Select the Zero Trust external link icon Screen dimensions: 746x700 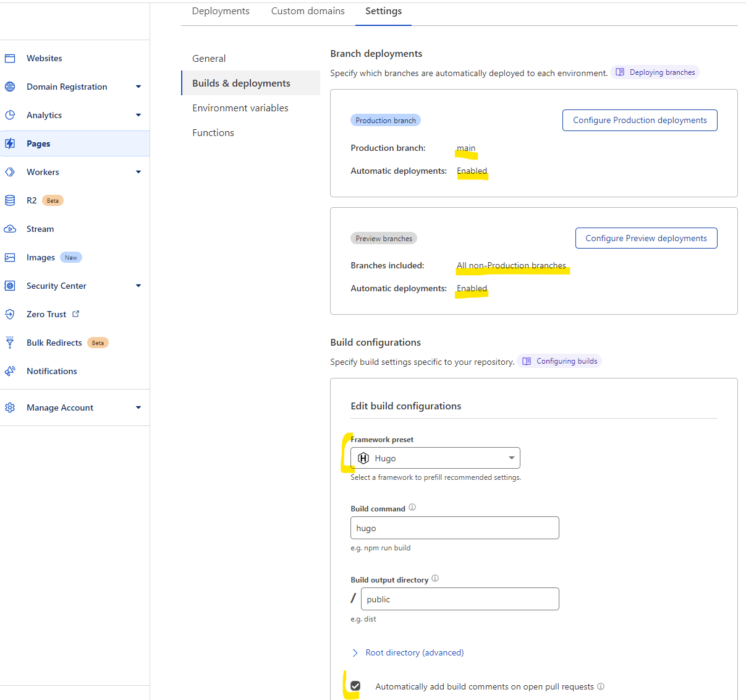(x=75, y=314)
